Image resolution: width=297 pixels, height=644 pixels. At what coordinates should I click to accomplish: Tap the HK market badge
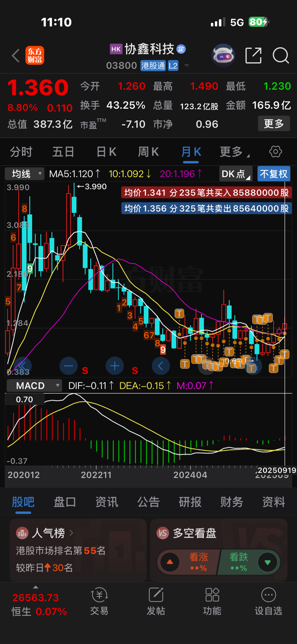[116, 49]
